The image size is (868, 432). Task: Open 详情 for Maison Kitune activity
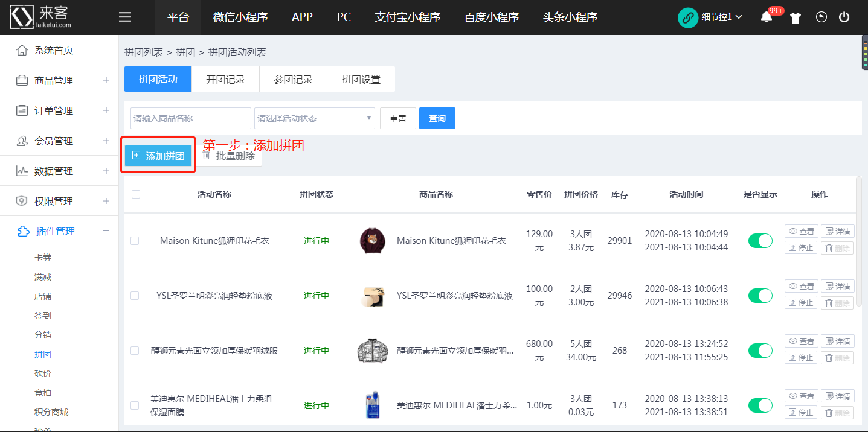point(837,231)
